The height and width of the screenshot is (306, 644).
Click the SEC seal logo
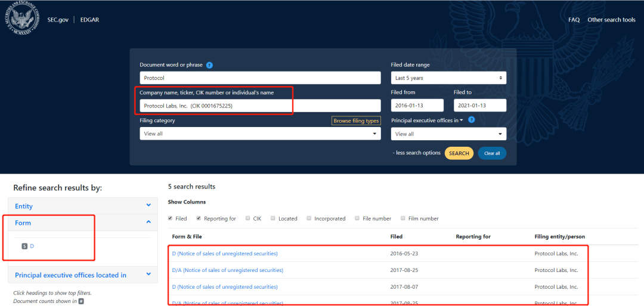click(x=23, y=19)
